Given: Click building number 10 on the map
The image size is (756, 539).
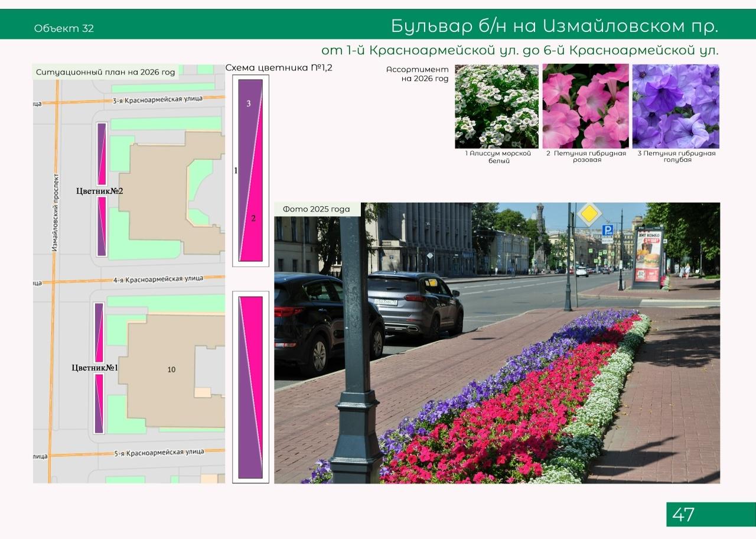Looking at the screenshot, I should point(171,369).
